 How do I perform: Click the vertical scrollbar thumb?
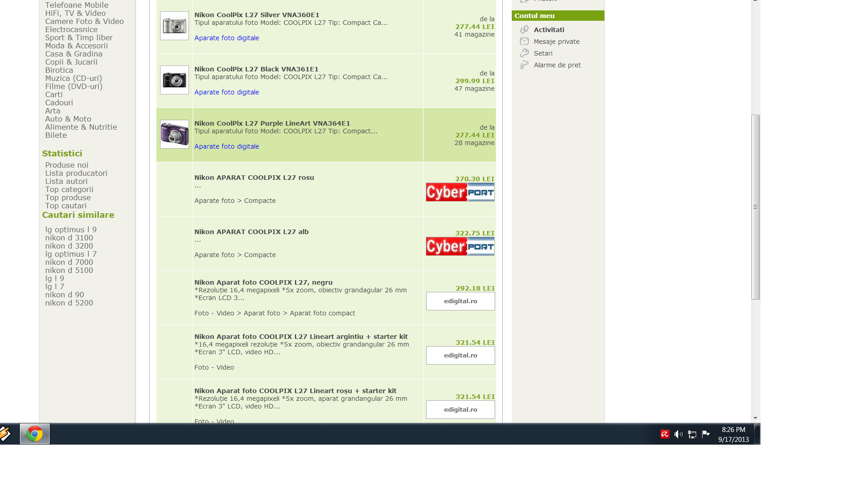point(755,207)
